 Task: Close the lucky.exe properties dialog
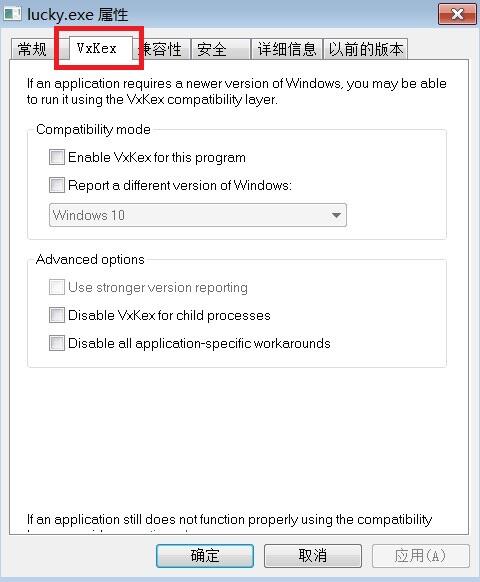click(457, 14)
